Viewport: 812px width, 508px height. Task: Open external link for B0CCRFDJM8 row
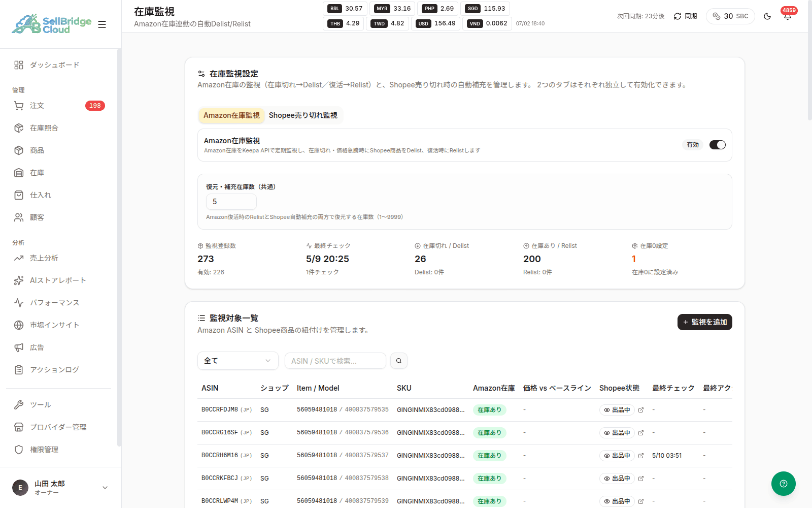(641, 410)
